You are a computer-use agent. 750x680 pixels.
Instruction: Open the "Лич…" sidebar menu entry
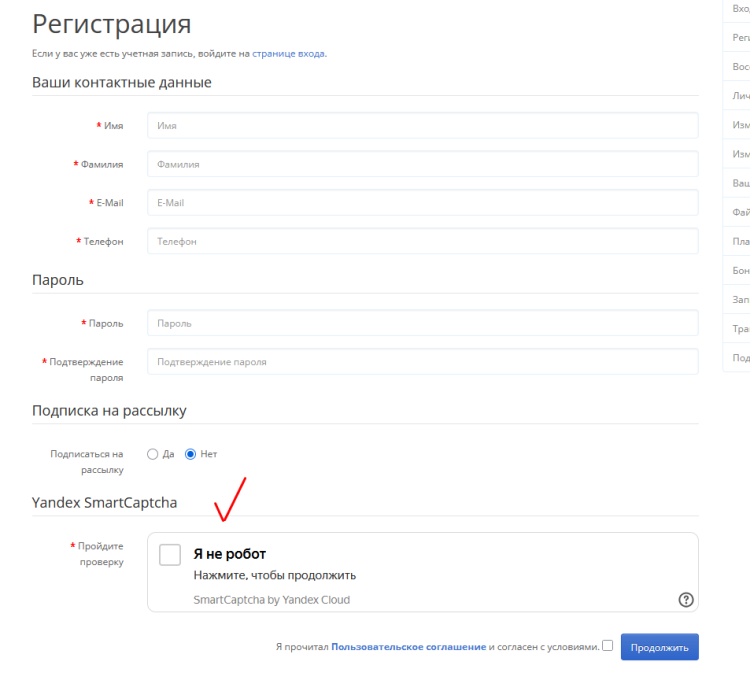pyautogui.click(x=740, y=96)
